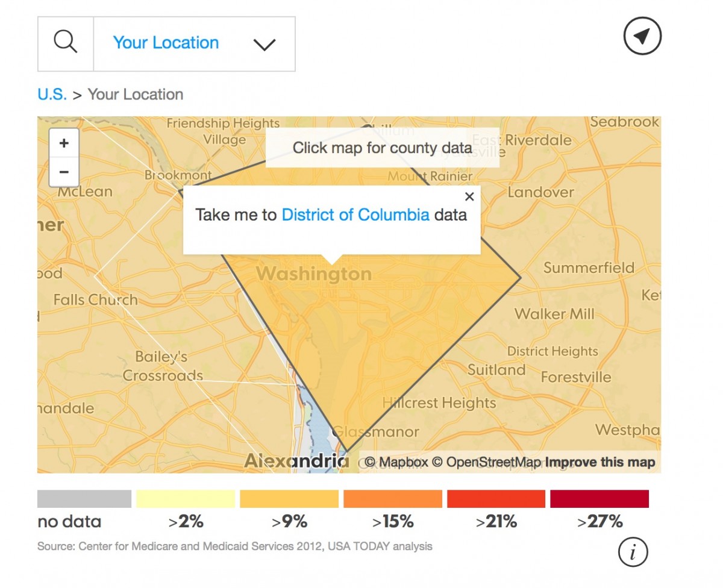Select the dark red >27% legend swatch
723x588 pixels.
click(x=599, y=499)
